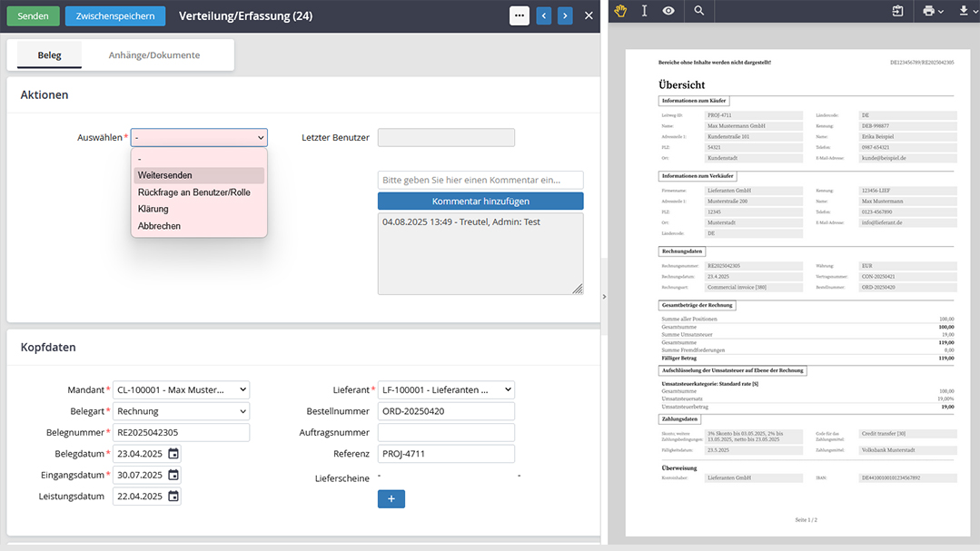The width and height of the screenshot is (980, 551).
Task: Switch to Anhänge/Dokumente tab
Action: click(x=154, y=55)
